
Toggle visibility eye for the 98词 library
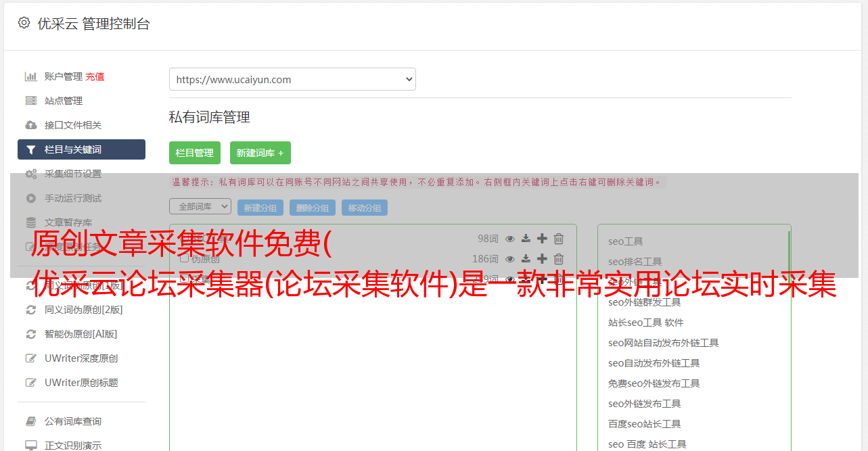pyautogui.click(x=510, y=239)
